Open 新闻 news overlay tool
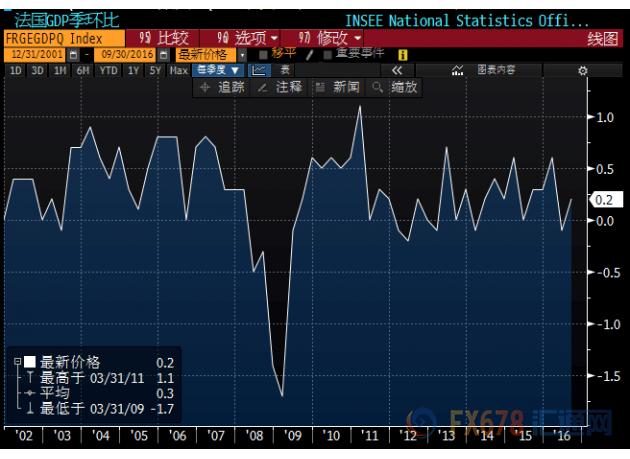630x459 pixels. tap(337, 87)
